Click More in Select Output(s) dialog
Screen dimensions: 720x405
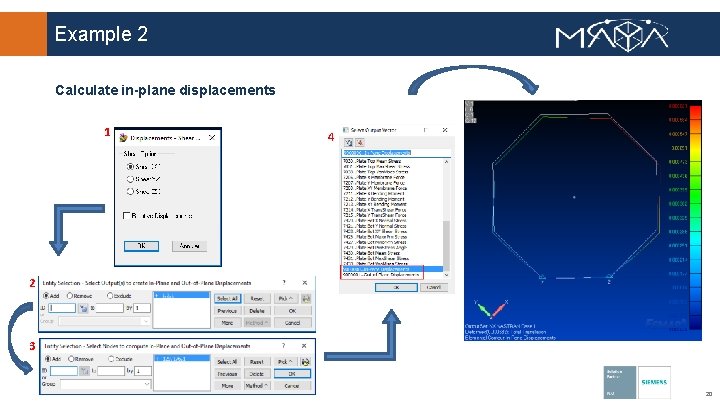pyautogui.click(x=227, y=323)
